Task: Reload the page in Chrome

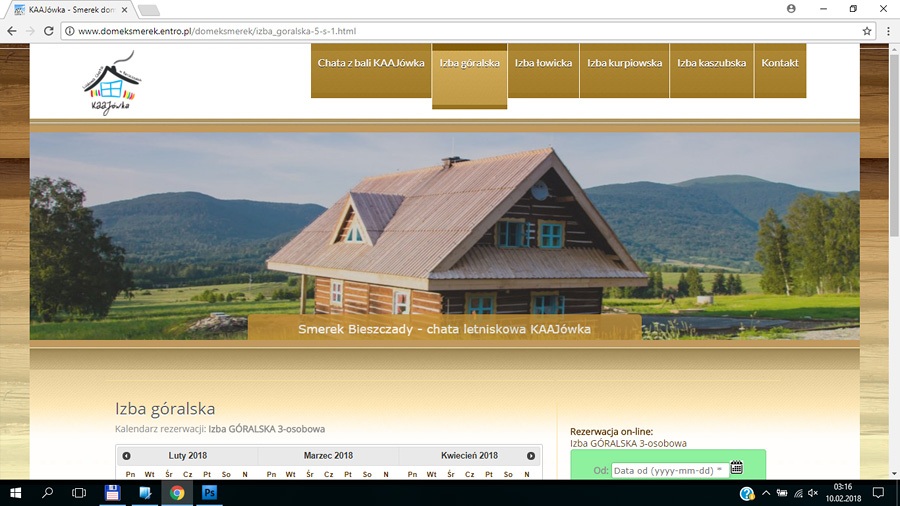Action: (50, 31)
